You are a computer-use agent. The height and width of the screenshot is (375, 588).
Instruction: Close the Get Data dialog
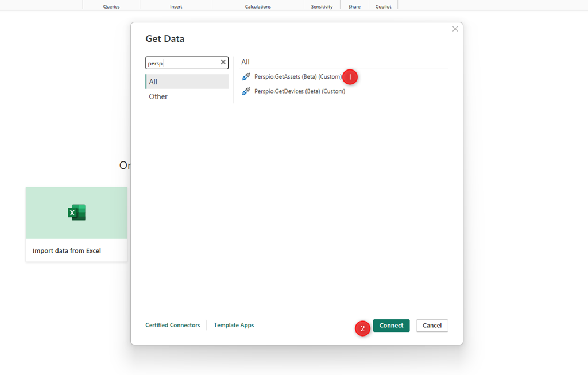[x=455, y=29]
